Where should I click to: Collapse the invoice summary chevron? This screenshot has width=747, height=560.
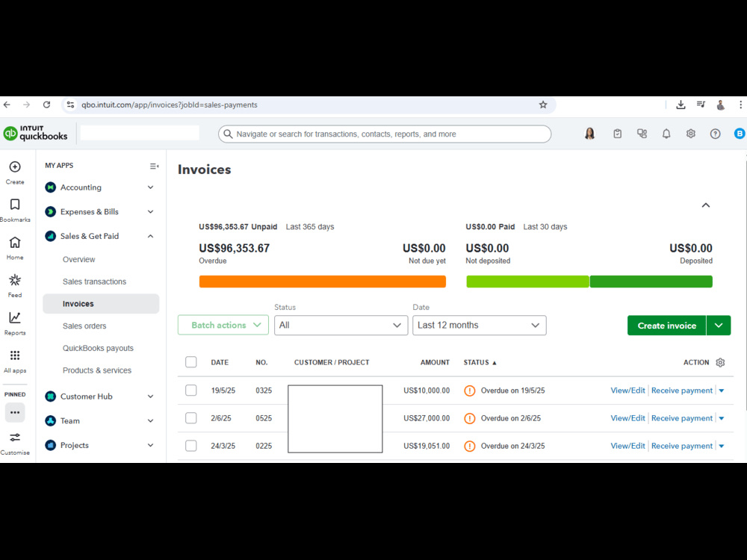[706, 205]
